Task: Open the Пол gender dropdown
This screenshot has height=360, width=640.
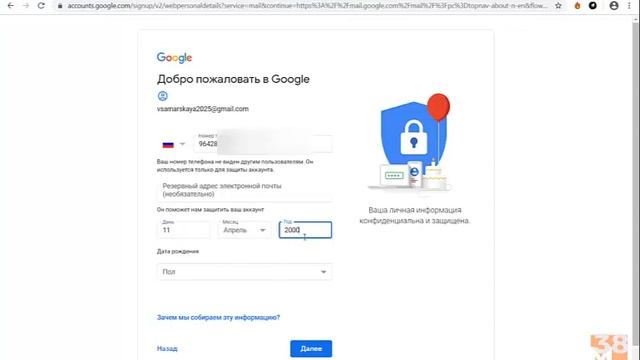Action: coord(244,272)
